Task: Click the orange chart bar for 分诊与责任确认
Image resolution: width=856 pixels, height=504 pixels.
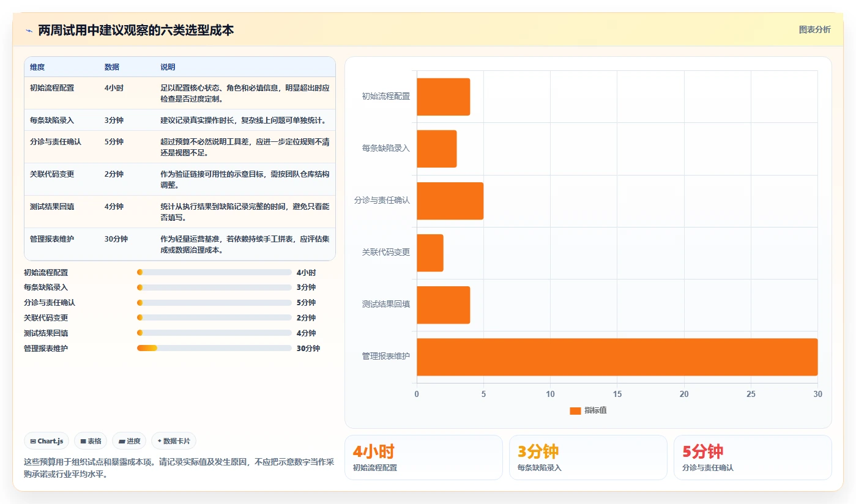Action: pyautogui.click(x=450, y=201)
